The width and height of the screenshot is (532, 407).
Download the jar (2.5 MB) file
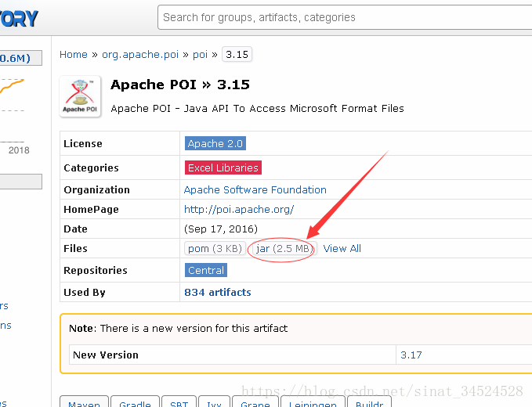point(284,248)
